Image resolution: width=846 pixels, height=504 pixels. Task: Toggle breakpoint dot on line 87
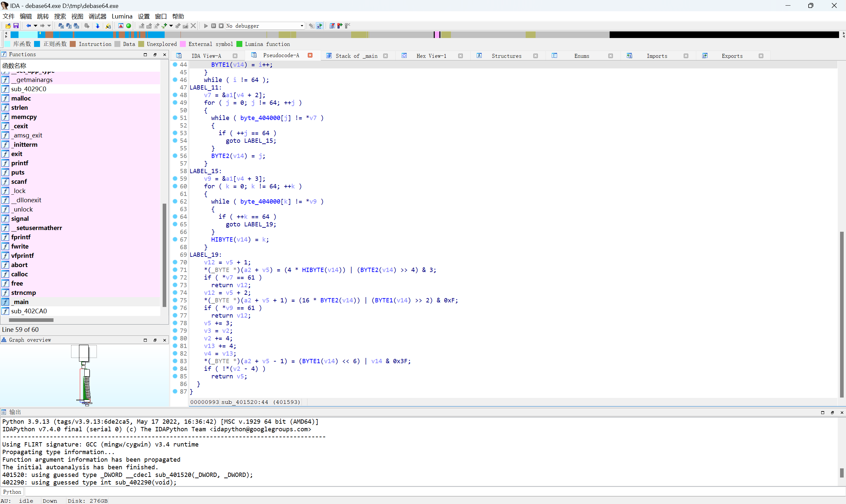click(x=175, y=391)
